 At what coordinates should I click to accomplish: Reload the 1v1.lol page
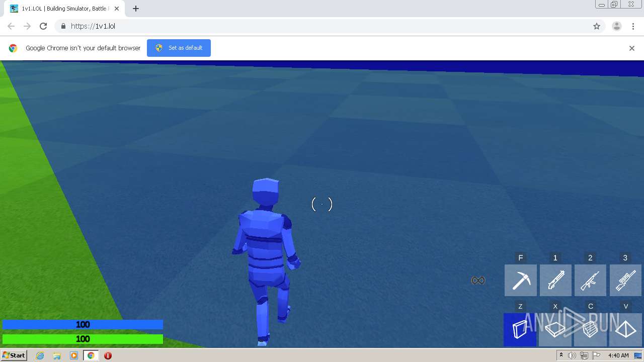[43, 26]
